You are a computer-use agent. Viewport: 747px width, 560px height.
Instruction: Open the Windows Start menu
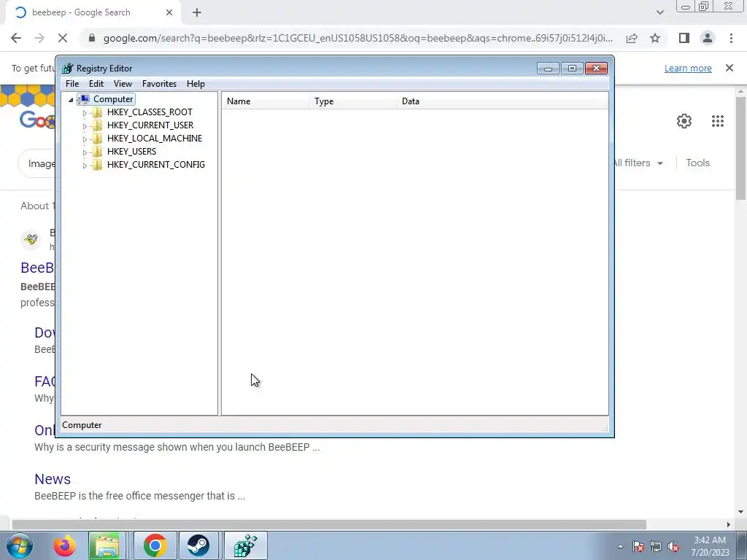pyautogui.click(x=19, y=545)
